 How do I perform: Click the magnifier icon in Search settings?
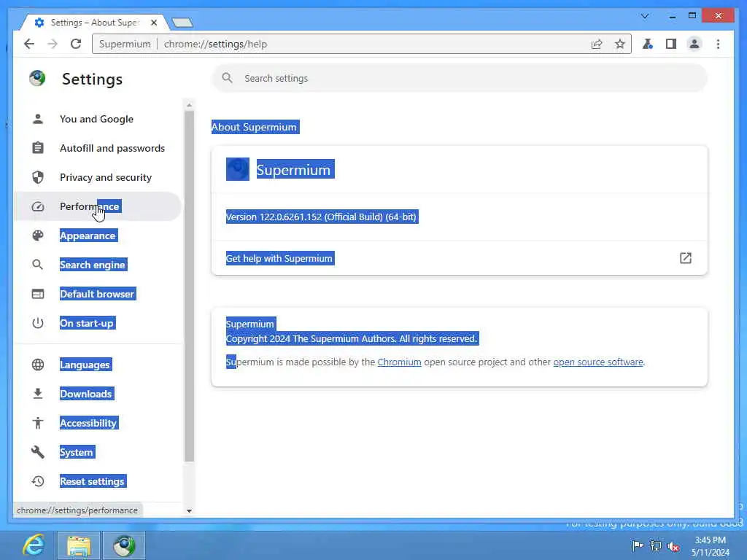click(228, 78)
